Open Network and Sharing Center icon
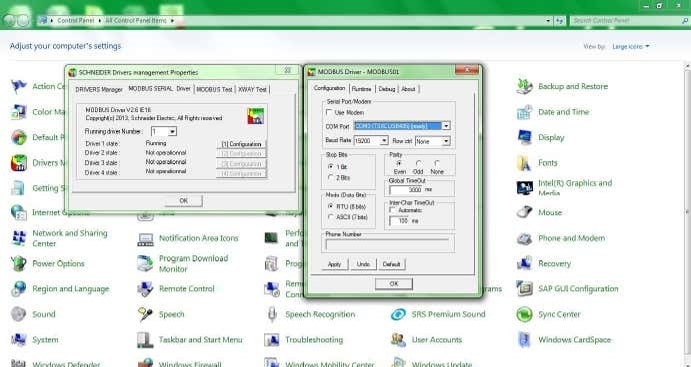This screenshot has height=367, width=691. pos(19,238)
